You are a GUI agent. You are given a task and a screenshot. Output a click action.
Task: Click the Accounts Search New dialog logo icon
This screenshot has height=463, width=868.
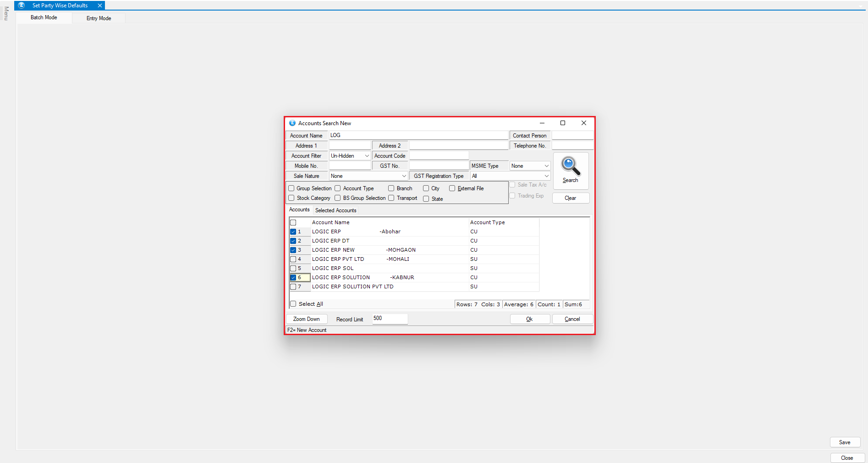[x=292, y=123]
